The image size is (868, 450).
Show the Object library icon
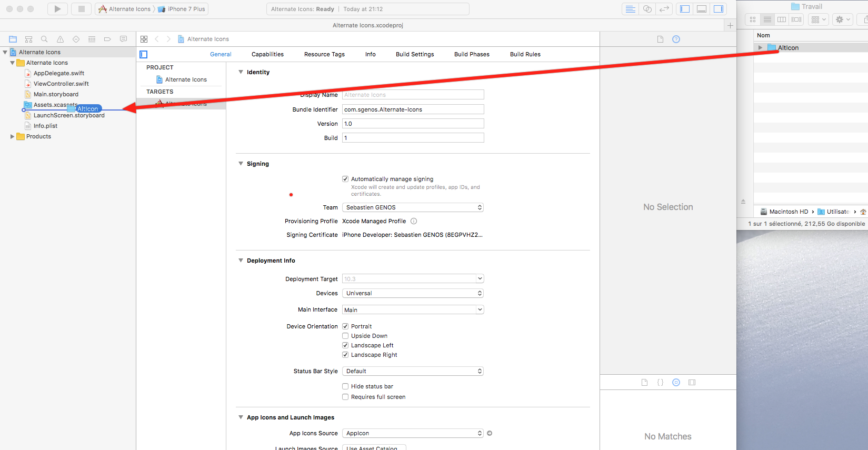(x=676, y=383)
